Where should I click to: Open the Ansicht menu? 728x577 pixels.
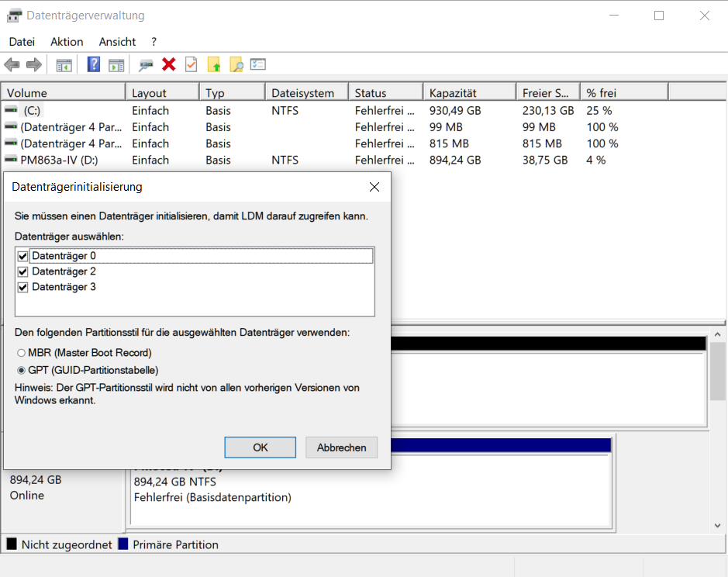coord(117,42)
